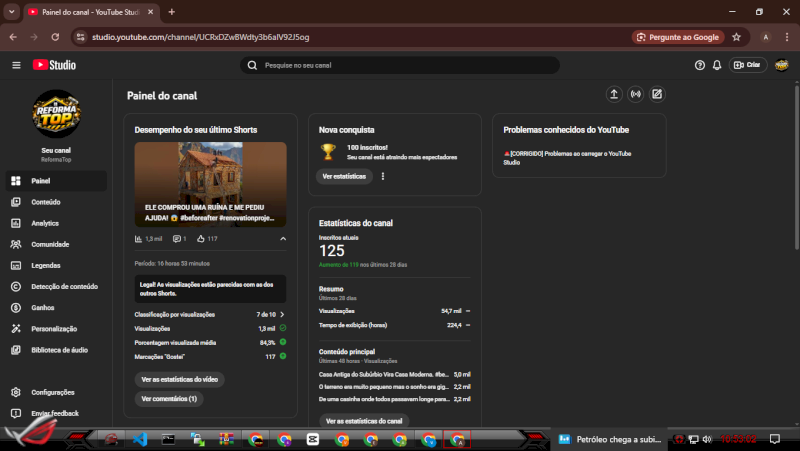Open Analytics in the sidebar
The image size is (800, 451).
45,223
